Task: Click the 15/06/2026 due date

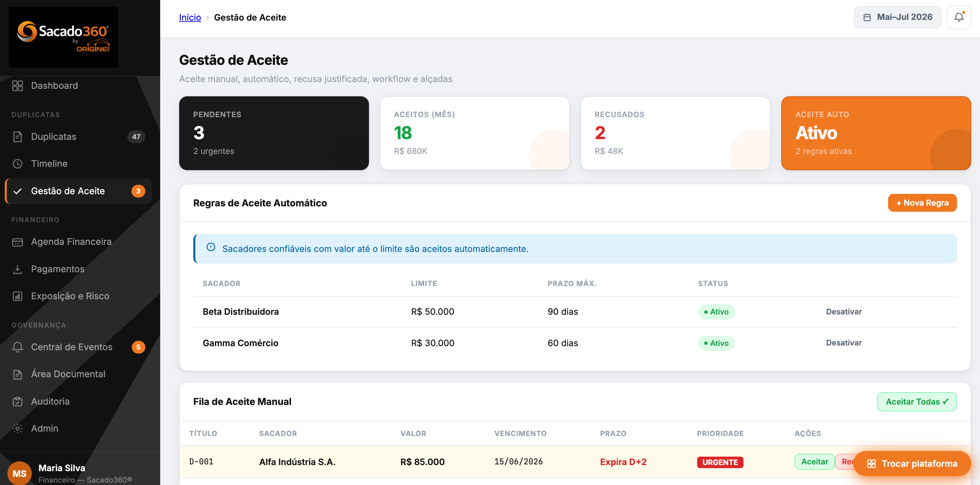Action: (x=518, y=462)
